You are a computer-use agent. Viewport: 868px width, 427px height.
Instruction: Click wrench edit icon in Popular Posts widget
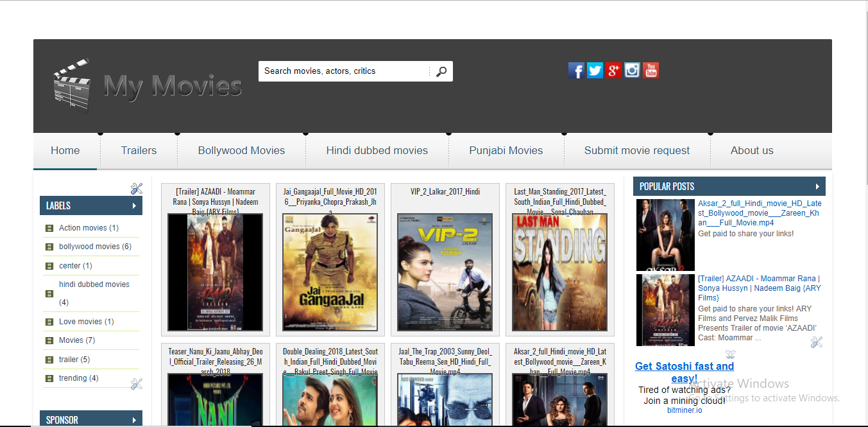816,342
